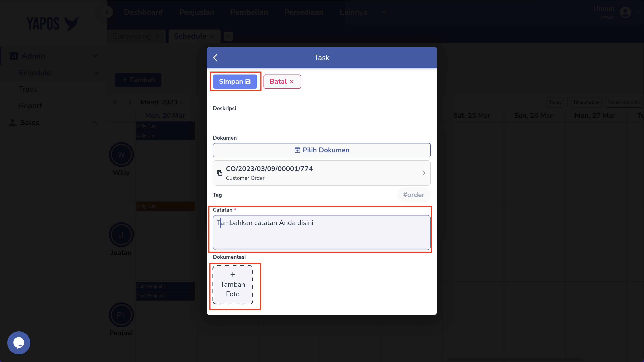The height and width of the screenshot is (362, 644).
Task: Jump to Today in the calendar
Action: tap(555, 102)
